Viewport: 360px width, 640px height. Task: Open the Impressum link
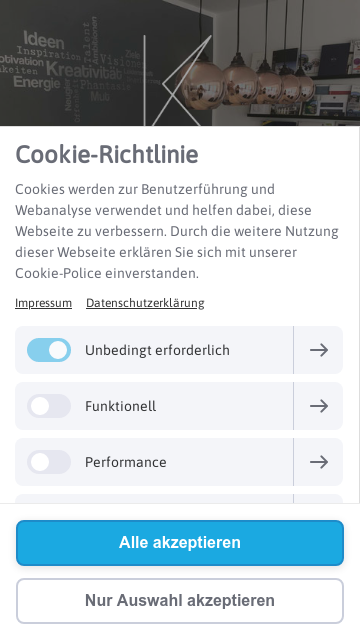(x=43, y=303)
